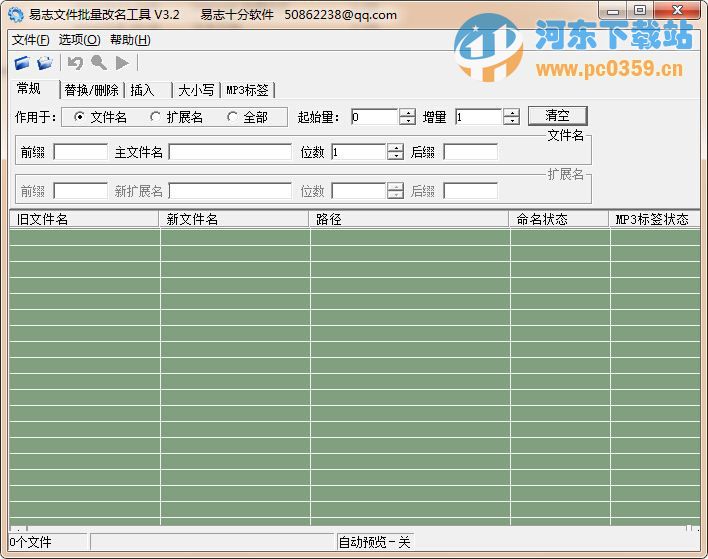Click the undo arrow toolbar icon
Image resolution: width=708 pixels, height=559 pixels.
tap(75, 63)
